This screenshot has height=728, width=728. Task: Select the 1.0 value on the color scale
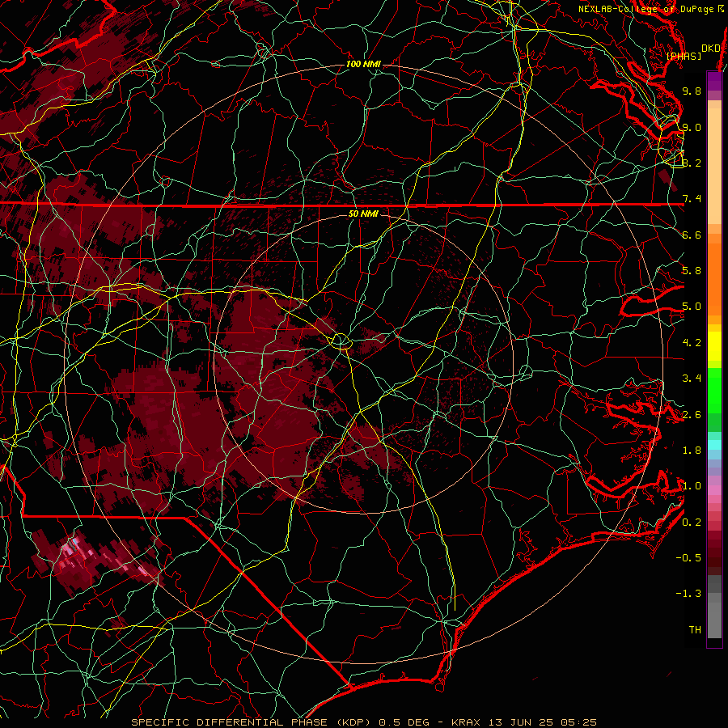(x=692, y=486)
